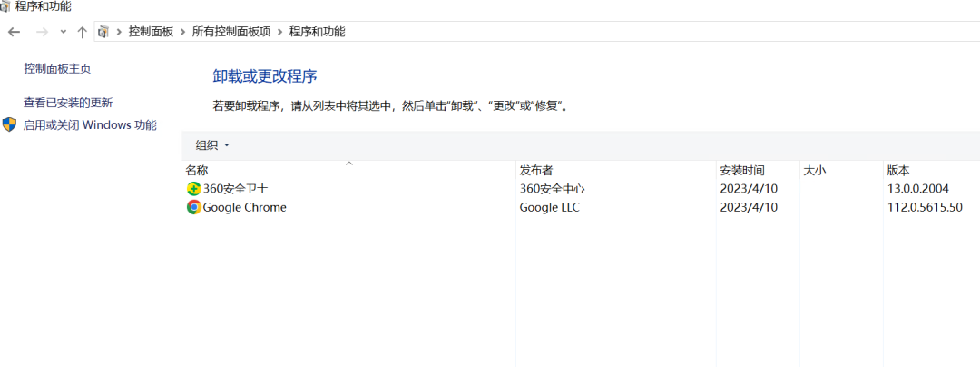Click publisher 360安全中心
Viewport: 980px width, 367px height.
[552, 189]
